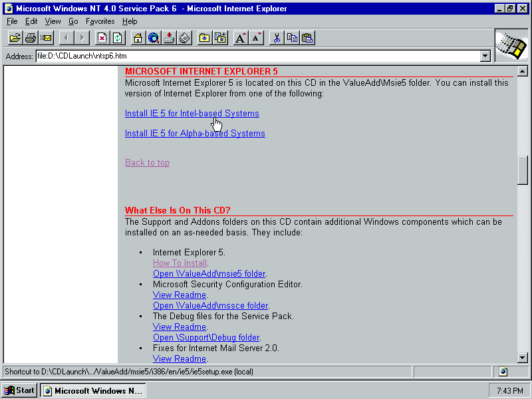Click the Open file toolbar icon
Image resolution: width=532 pixels, height=399 pixels.
(x=15, y=38)
